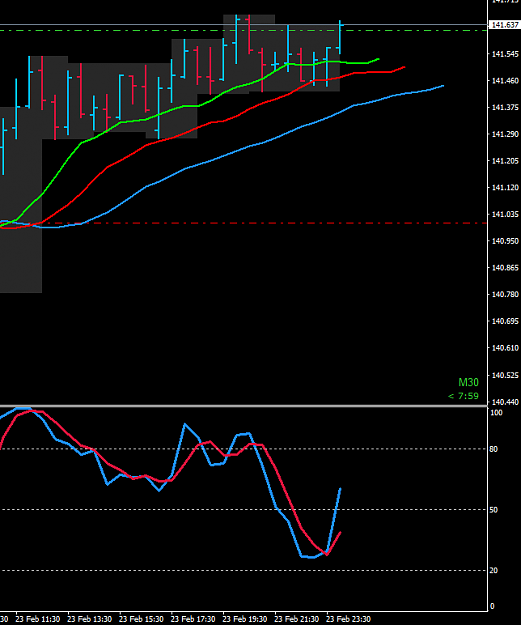Click the stochastic 80 level label

pos(493,449)
